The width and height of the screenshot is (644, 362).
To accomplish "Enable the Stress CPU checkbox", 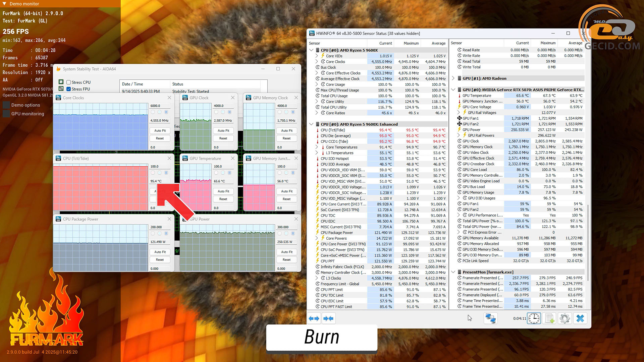I will pyautogui.click(x=68, y=82).
